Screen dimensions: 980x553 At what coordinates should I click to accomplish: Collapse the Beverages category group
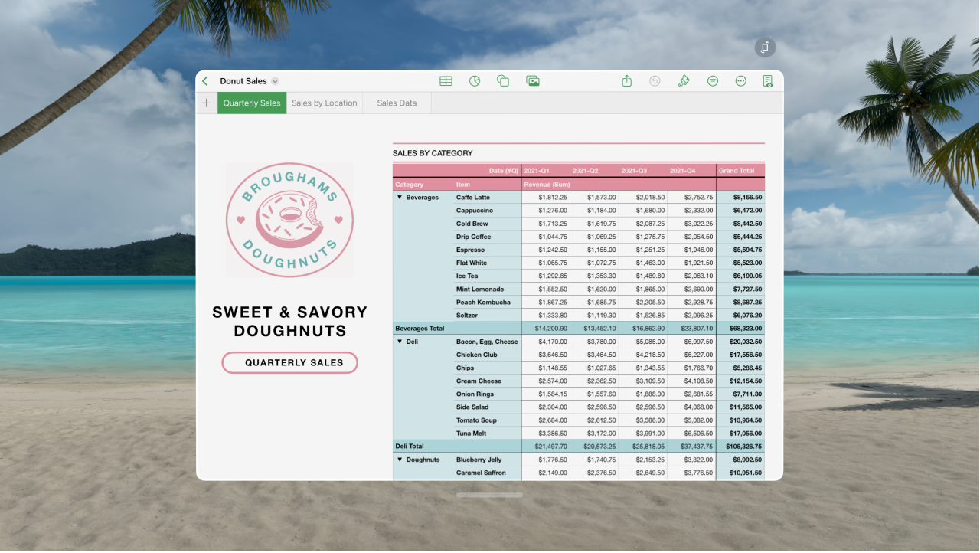(399, 197)
